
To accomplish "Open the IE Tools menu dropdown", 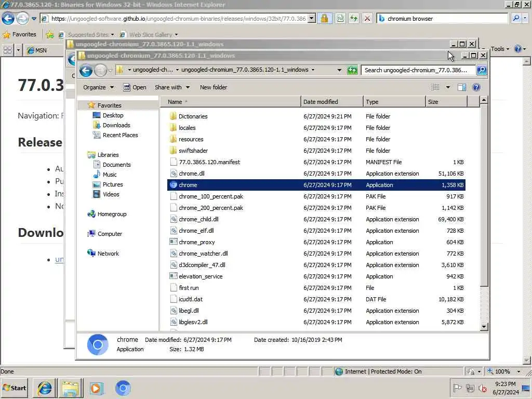I will (x=500, y=49).
